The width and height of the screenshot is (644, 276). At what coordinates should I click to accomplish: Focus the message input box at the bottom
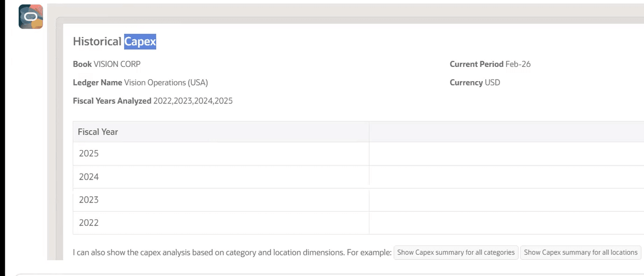[330, 275]
